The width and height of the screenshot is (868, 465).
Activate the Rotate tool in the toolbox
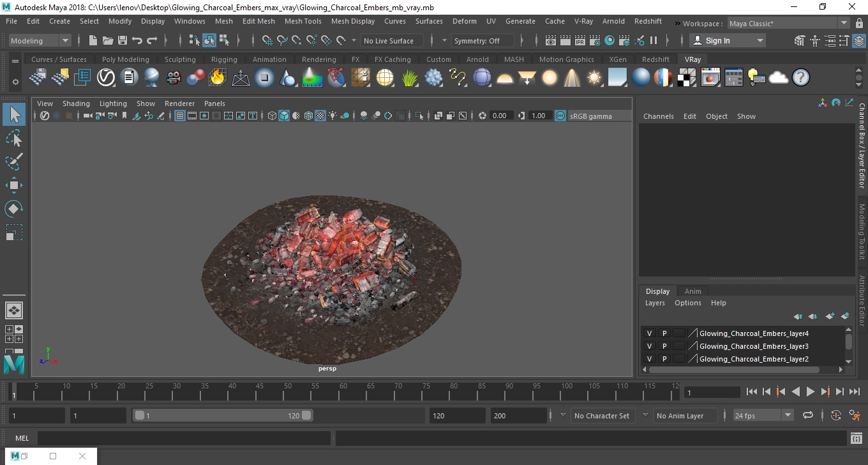(14, 209)
